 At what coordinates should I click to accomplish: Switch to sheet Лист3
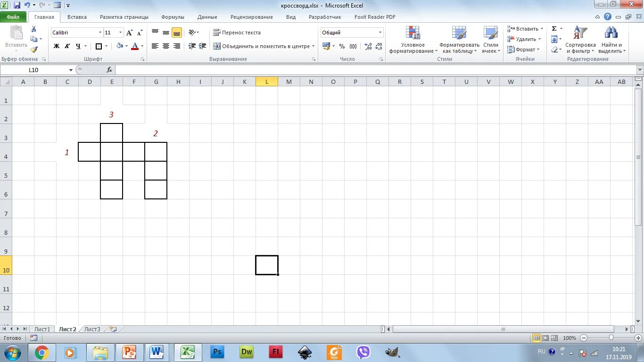(x=92, y=329)
